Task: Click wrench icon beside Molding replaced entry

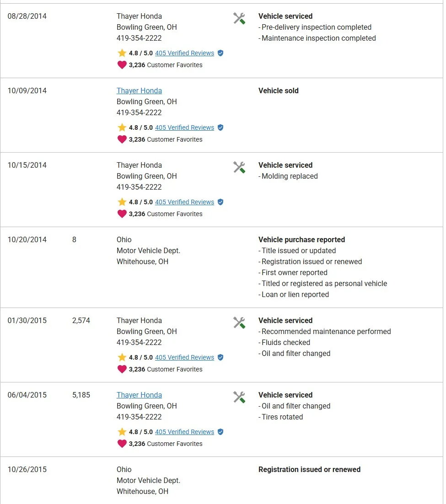Action: click(239, 167)
